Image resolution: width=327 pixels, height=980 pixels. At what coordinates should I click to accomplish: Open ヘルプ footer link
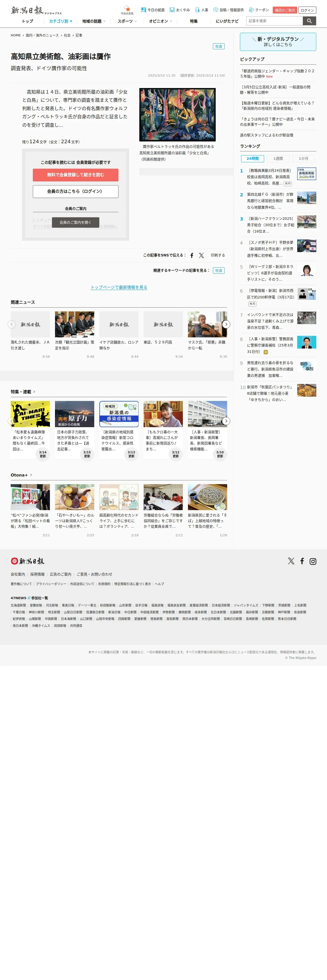click(159, 584)
